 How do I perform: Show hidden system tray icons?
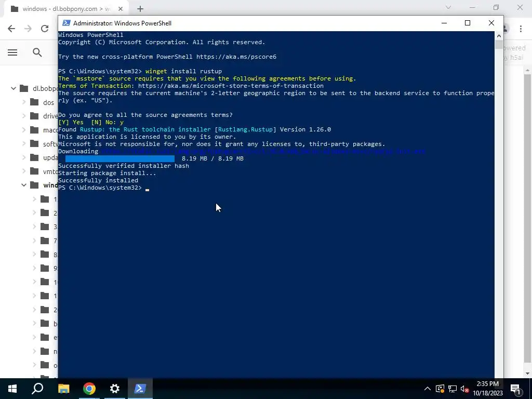click(x=428, y=389)
